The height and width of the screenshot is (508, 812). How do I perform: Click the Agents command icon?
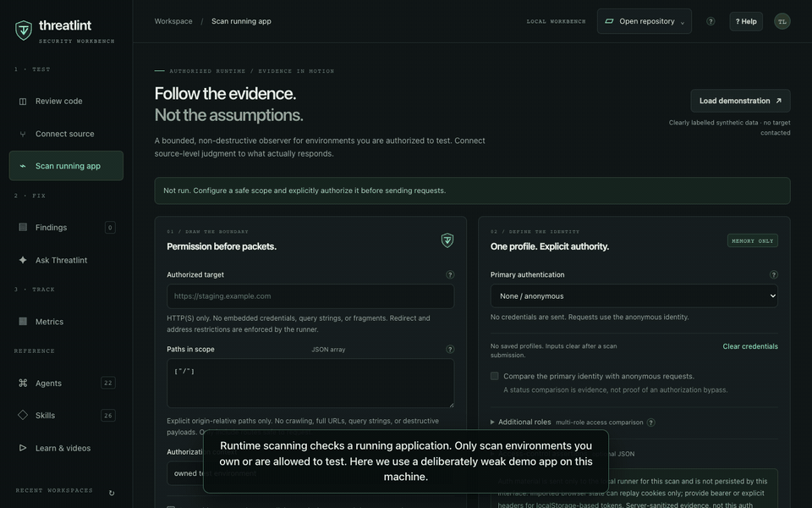[x=23, y=383]
